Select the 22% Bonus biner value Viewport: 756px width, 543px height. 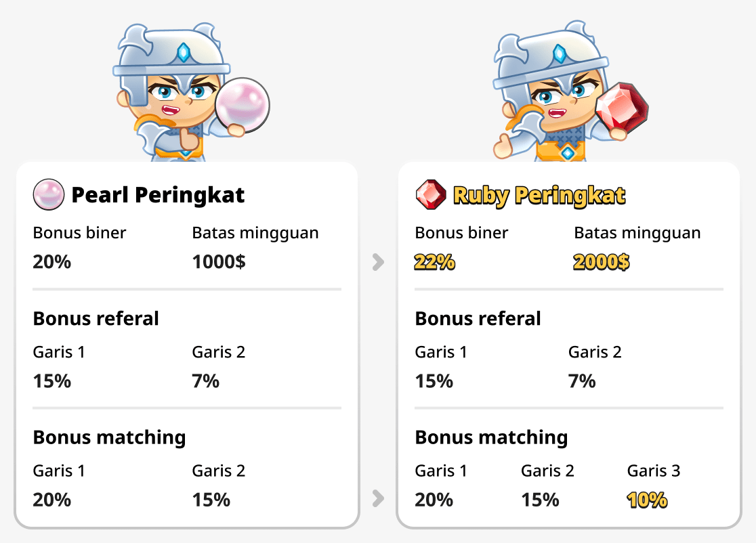click(435, 261)
